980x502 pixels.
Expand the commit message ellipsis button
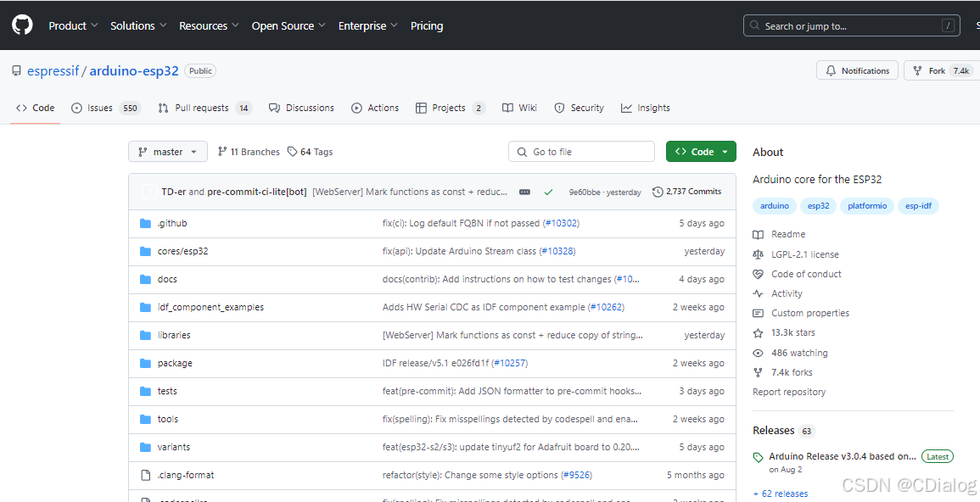tap(525, 192)
